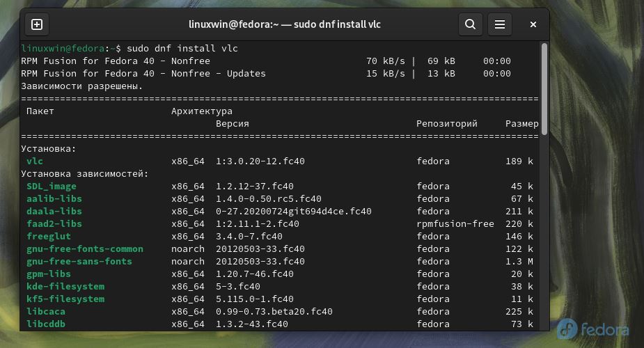Screen dimensions: 644x348
Task: Select the gpm-libs package name
Action: (x=49, y=274)
